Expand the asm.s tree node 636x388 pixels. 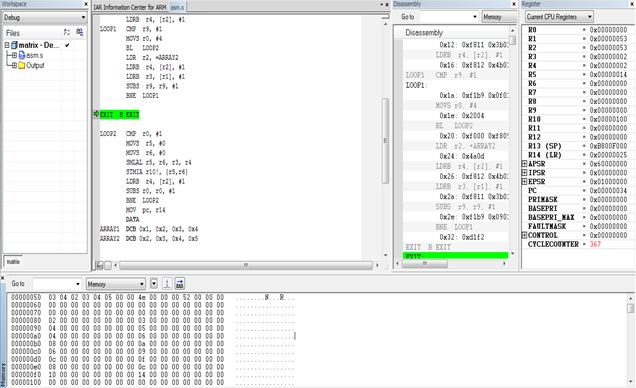tap(14, 55)
